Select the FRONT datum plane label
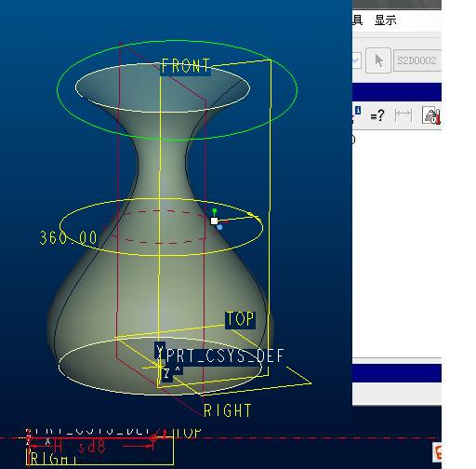 [185, 66]
